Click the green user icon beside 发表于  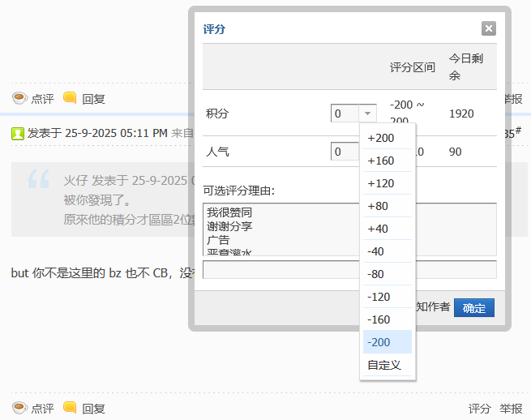pyautogui.click(x=18, y=133)
